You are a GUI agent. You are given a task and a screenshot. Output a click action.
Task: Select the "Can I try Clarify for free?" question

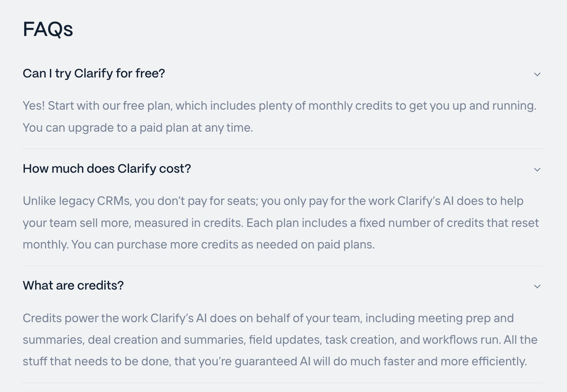click(94, 74)
